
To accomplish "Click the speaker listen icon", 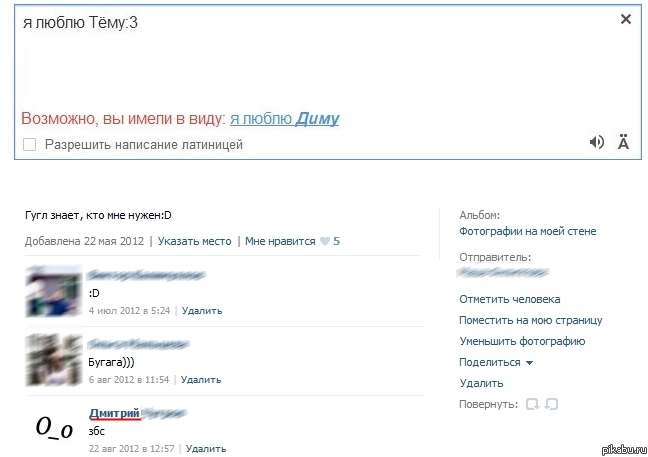I will (597, 142).
